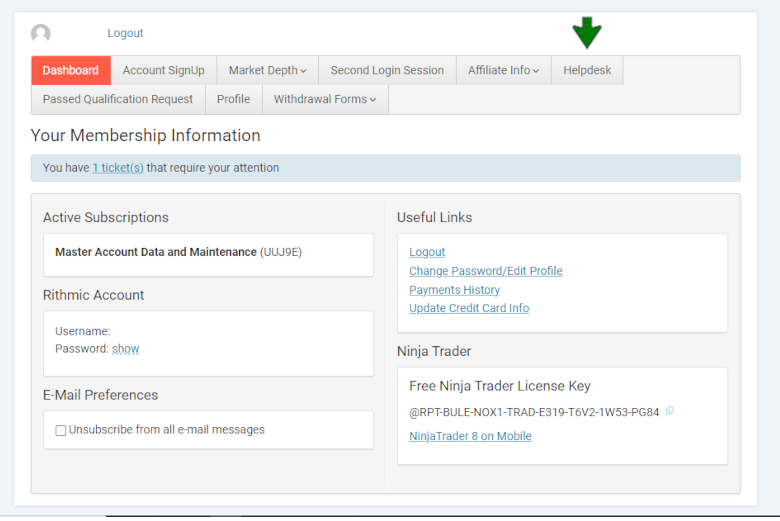Show the Rithmic account password
Screen dimensions: 780x521
pyautogui.click(x=125, y=349)
